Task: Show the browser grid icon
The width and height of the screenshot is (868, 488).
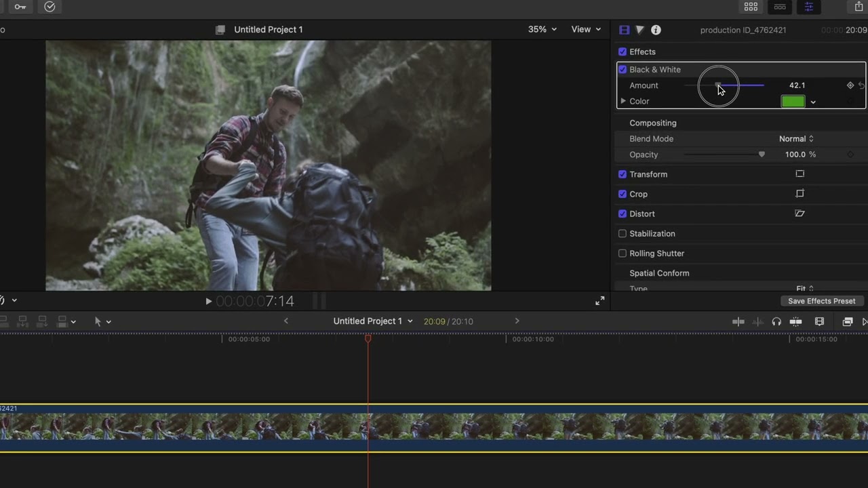Action: (751, 7)
